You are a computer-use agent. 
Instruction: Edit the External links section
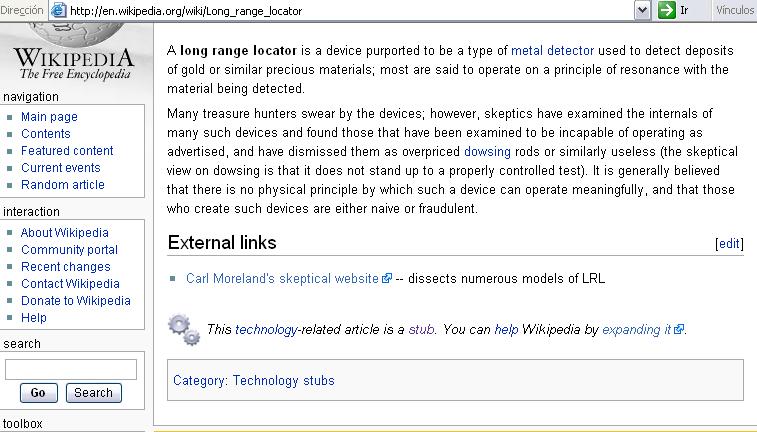point(729,244)
